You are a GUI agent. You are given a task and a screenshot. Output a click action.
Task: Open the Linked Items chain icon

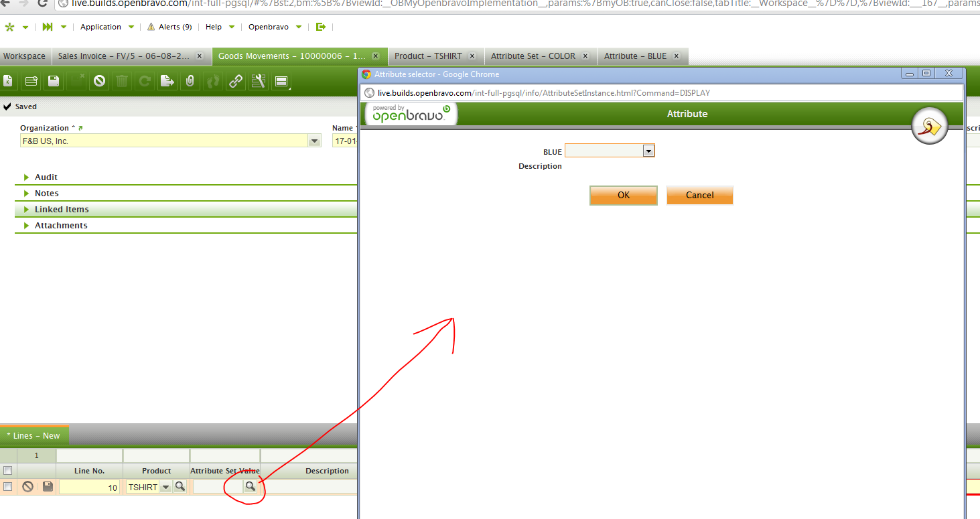[x=236, y=82]
